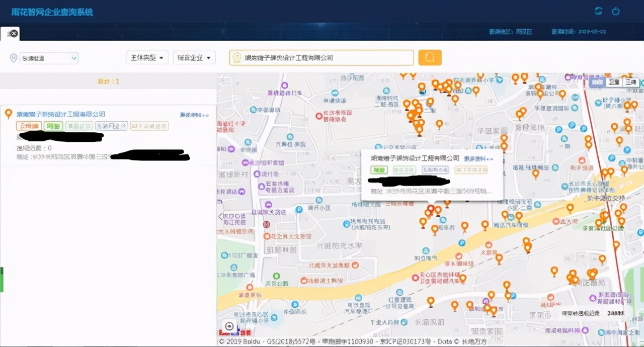This screenshot has height=347, width=644.
Task: Switch the map to 三维 3D view
Action: click(x=631, y=81)
